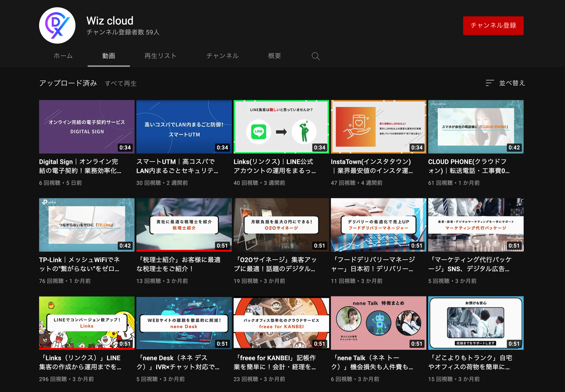The width and height of the screenshot is (565, 392).
Task: Go to the チャンネル tab
Action: (223, 56)
